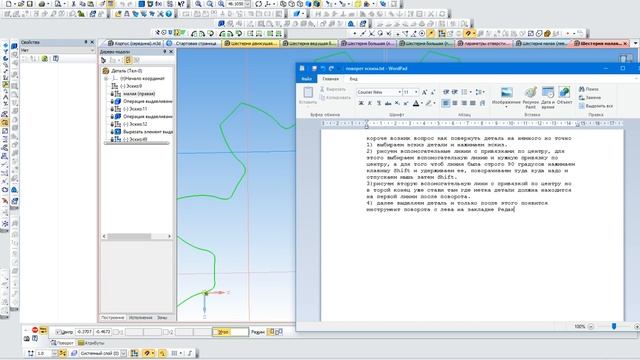Click the WordPad align left icon

pyautogui.click(x=446, y=103)
